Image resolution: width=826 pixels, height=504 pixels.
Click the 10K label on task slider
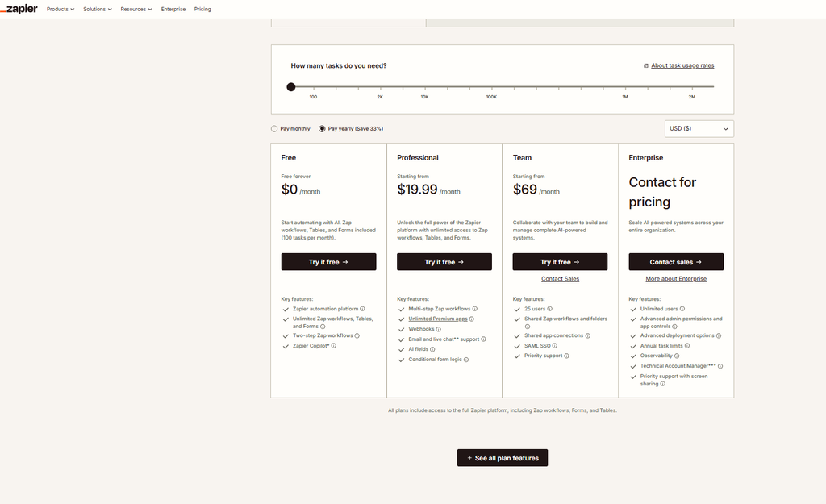[x=424, y=97]
